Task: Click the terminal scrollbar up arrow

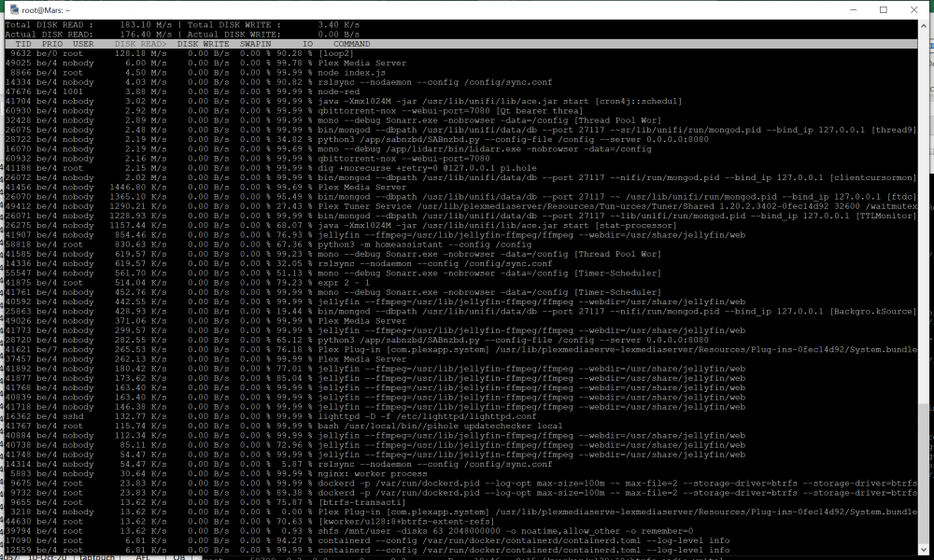Action: 923,25
